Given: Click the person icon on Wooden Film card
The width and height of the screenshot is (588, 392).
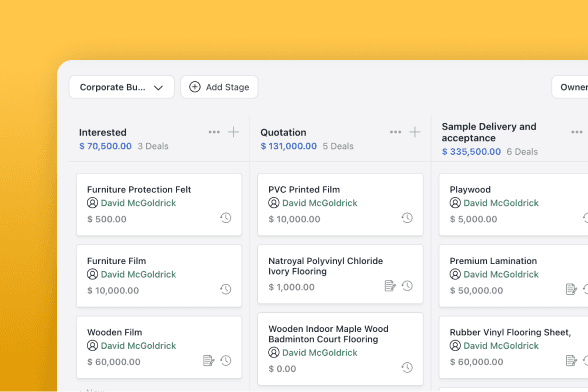Looking at the screenshot, I should click(x=92, y=345).
